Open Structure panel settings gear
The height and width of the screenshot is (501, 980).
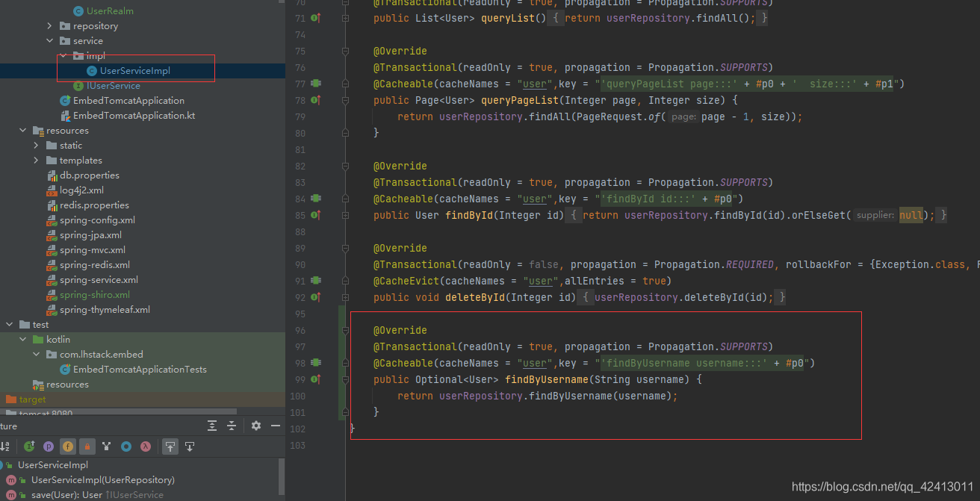click(256, 426)
